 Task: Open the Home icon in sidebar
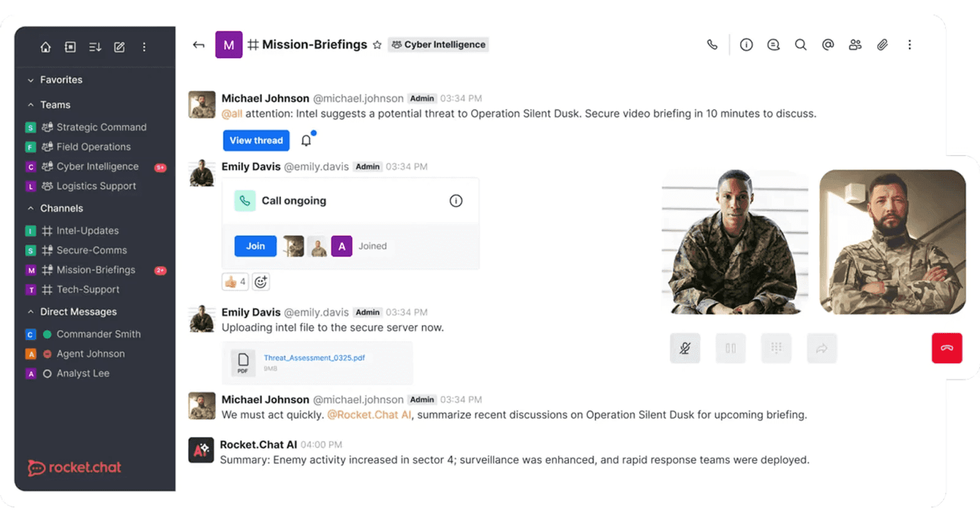[x=46, y=47]
